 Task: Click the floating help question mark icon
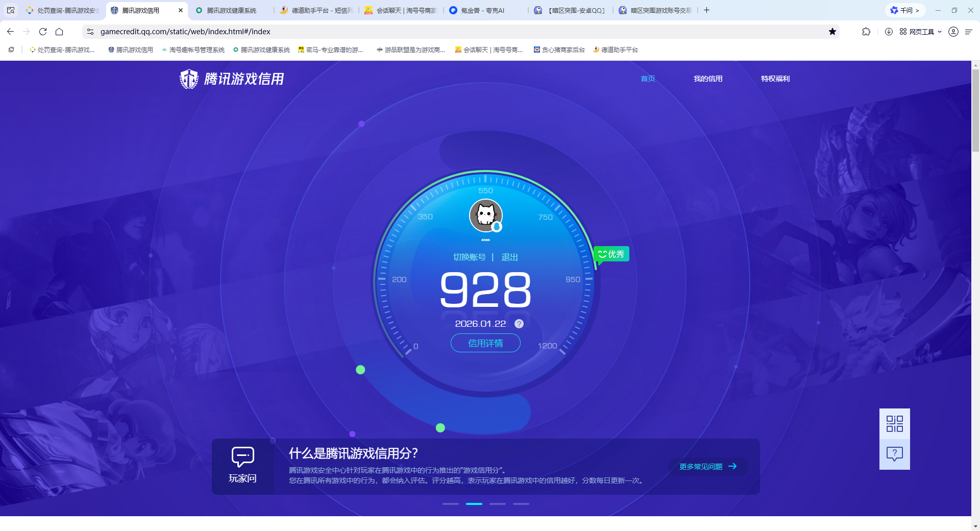pos(894,454)
